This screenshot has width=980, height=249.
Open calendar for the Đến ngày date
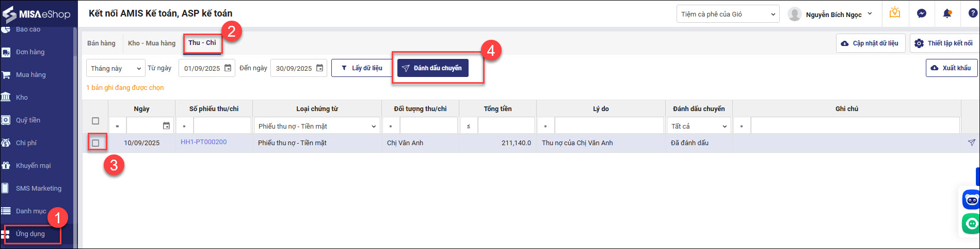[319, 68]
